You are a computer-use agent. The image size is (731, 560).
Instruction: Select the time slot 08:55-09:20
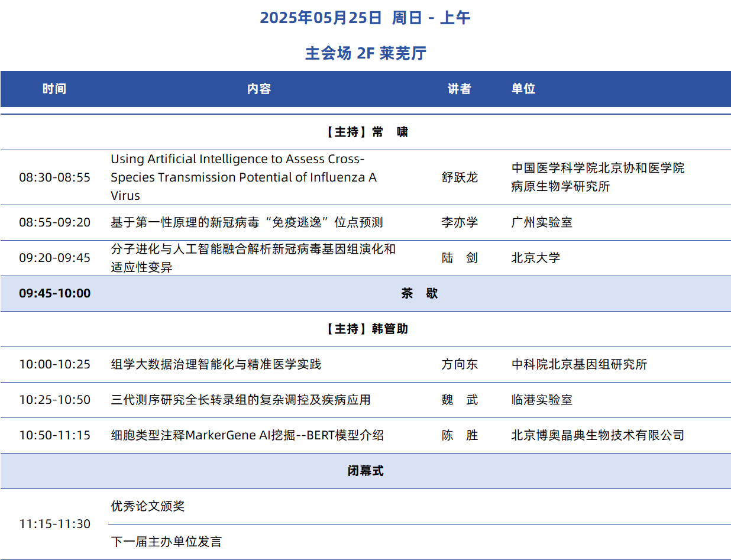coord(55,222)
